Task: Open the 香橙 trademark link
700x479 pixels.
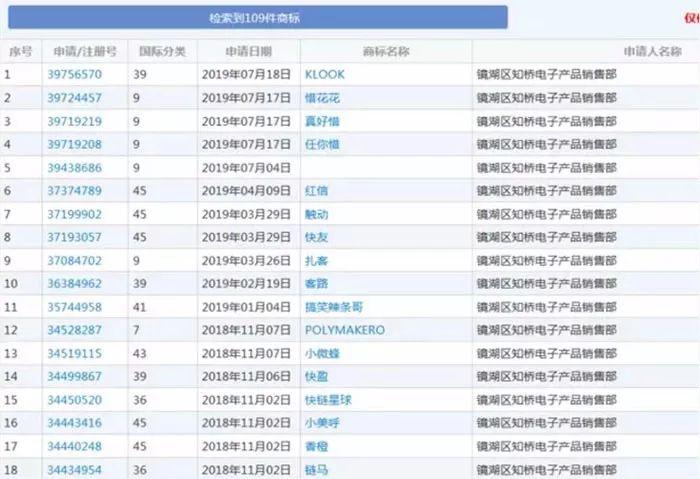Action: click(316, 445)
